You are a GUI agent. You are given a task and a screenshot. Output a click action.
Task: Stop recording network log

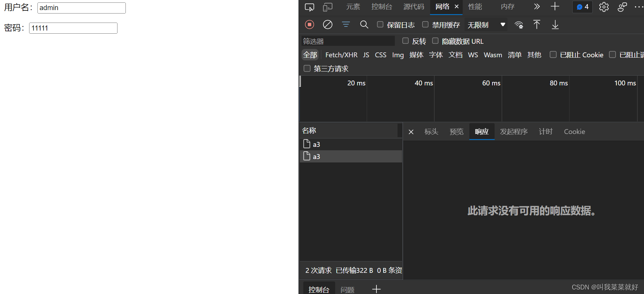click(x=310, y=25)
